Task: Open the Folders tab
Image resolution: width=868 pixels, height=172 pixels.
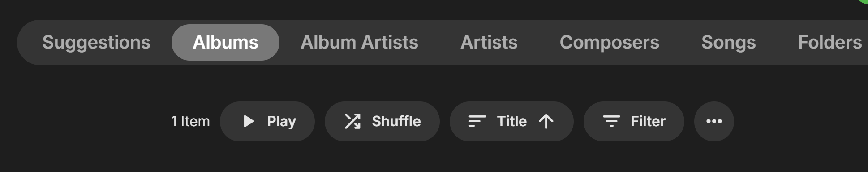Action: tap(829, 42)
